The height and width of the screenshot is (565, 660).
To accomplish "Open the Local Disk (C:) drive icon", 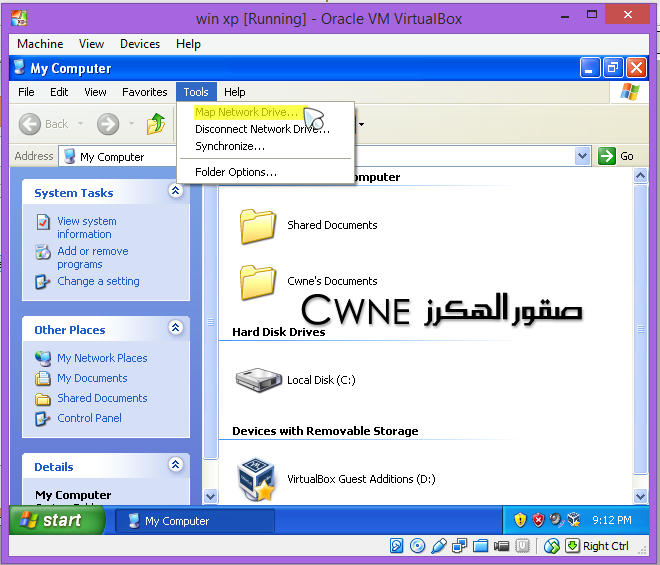I will coord(257,380).
